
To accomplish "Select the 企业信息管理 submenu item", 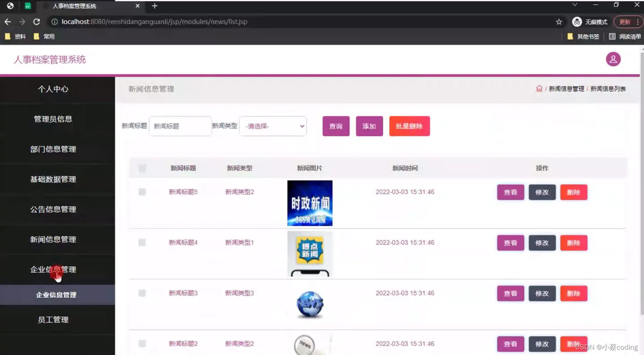I will point(57,295).
